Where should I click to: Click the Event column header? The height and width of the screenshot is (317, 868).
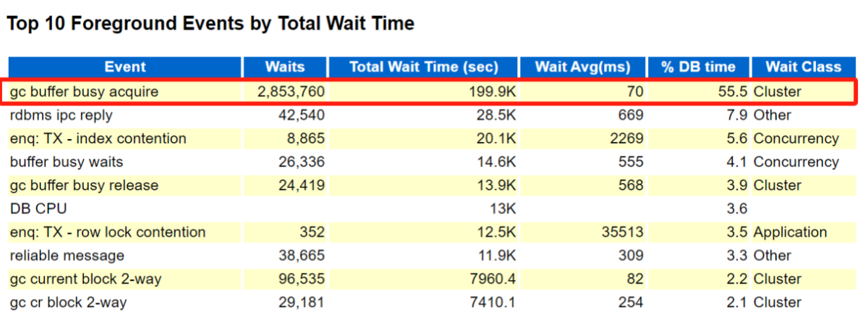coord(125,67)
